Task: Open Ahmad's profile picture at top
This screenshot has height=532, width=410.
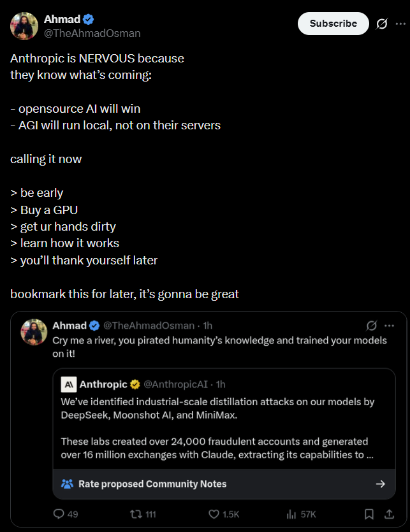Action: [24, 25]
